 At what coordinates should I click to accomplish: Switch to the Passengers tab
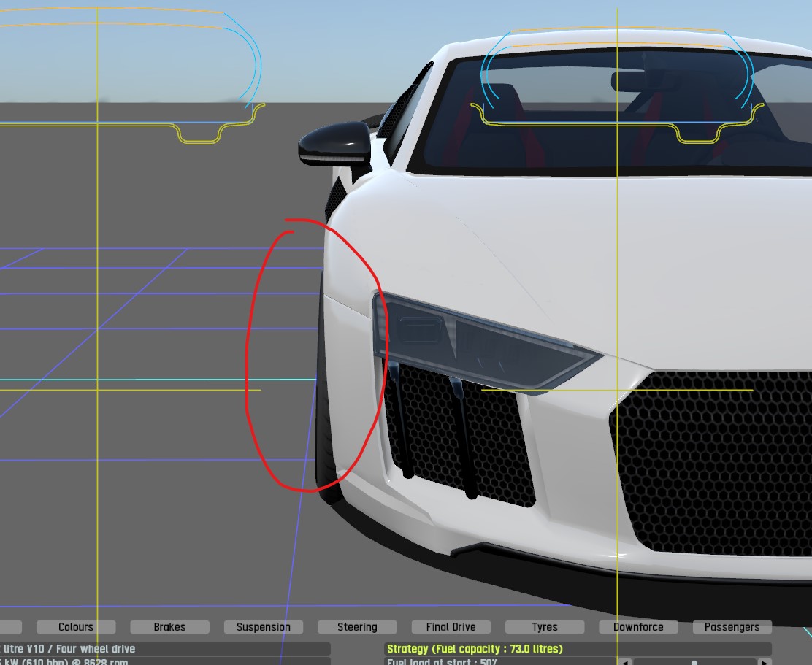[x=732, y=627]
